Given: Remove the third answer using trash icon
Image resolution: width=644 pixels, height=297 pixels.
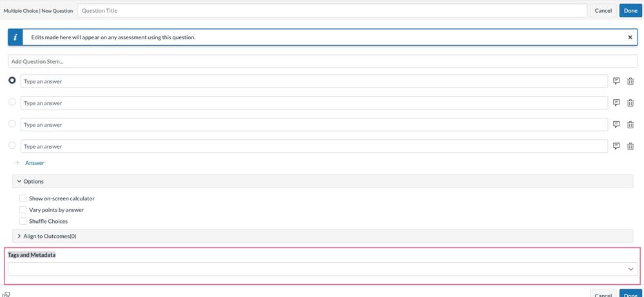Looking at the screenshot, I should [x=630, y=124].
